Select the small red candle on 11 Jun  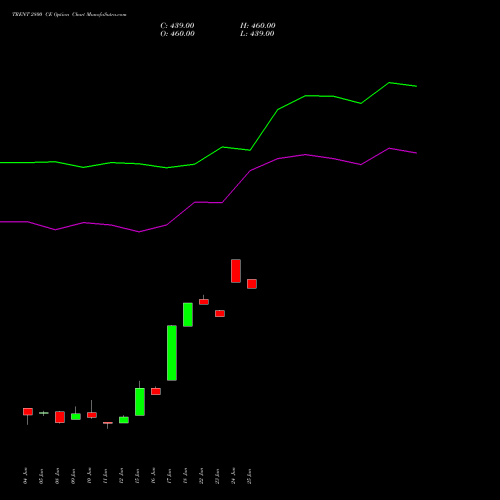[108, 423]
